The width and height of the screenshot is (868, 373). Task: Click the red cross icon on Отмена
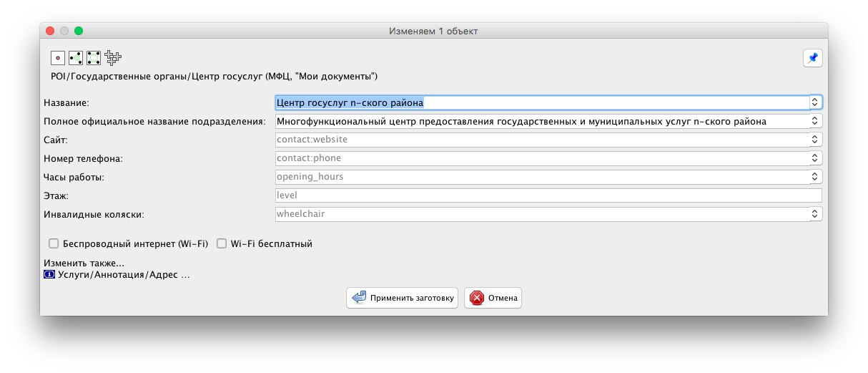[x=477, y=298]
